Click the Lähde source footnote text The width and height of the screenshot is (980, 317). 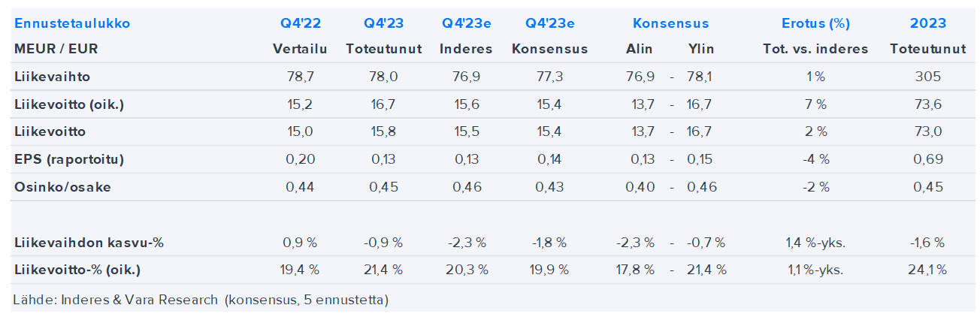(x=200, y=300)
